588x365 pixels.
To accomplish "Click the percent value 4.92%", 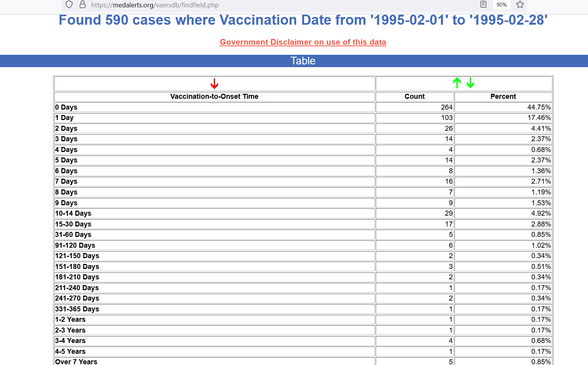I will [541, 213].
